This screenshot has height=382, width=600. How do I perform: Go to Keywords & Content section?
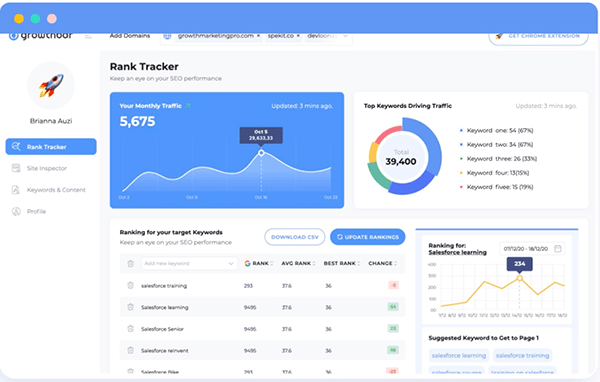[56, 190]
